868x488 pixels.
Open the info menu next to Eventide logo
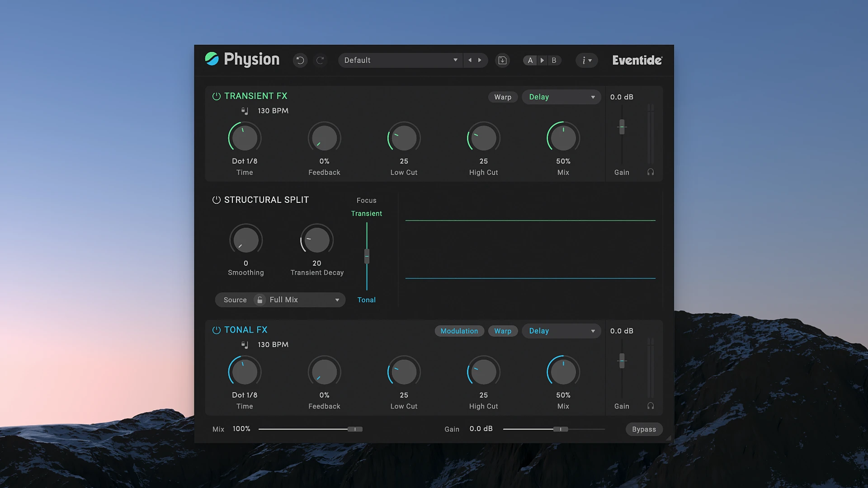pyautogui.click(x=586, y=60)
